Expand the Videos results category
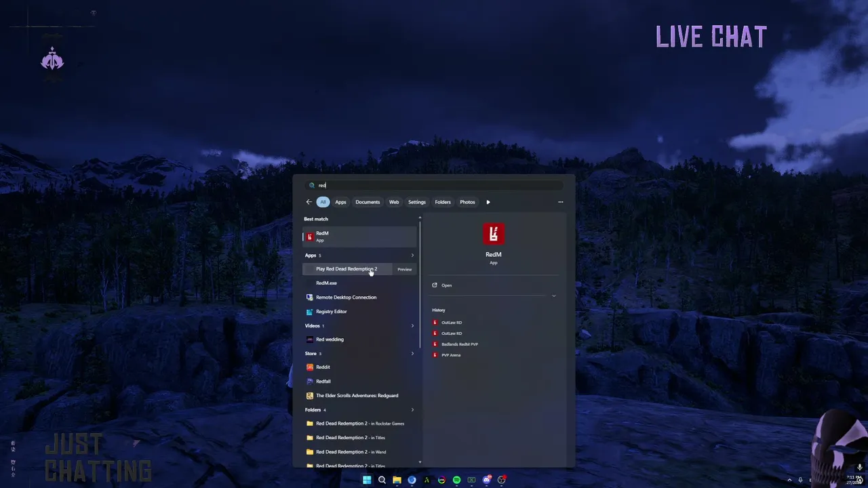The width and height of the screenshot is (868, 488). (412, 326)
